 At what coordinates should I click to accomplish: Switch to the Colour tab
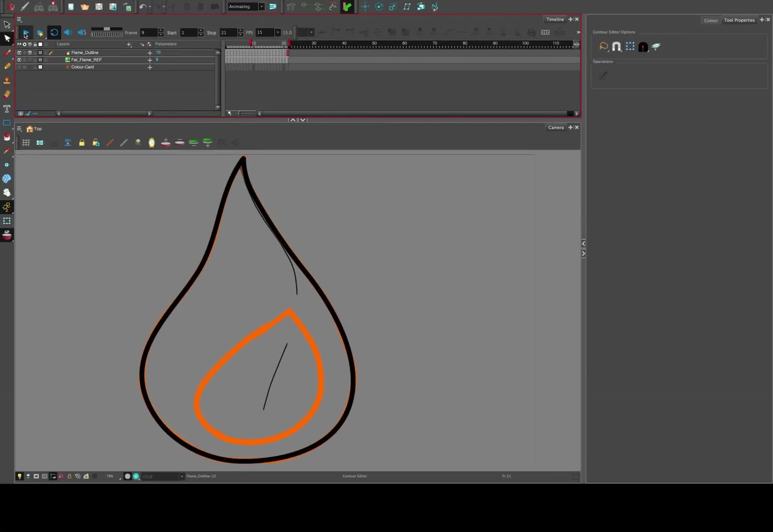(711, 20)
